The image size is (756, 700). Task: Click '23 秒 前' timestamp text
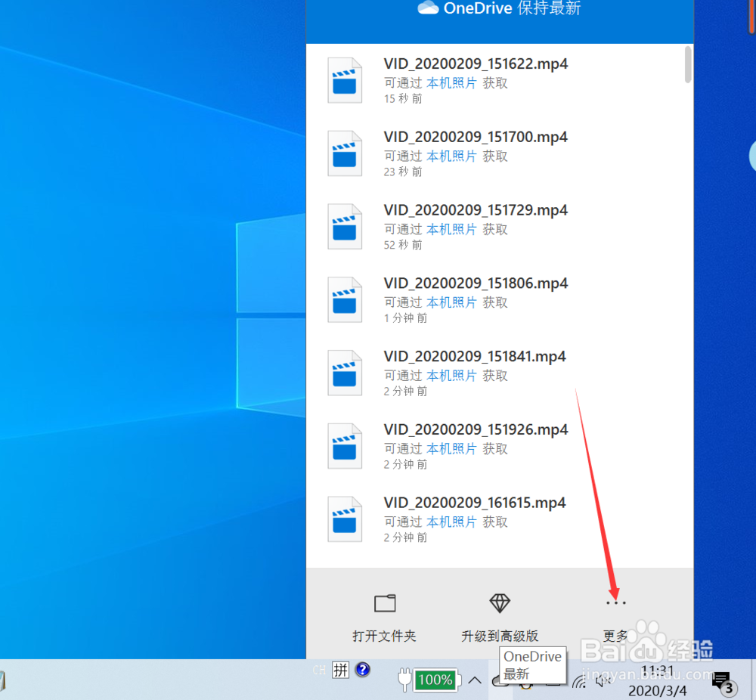403,172
